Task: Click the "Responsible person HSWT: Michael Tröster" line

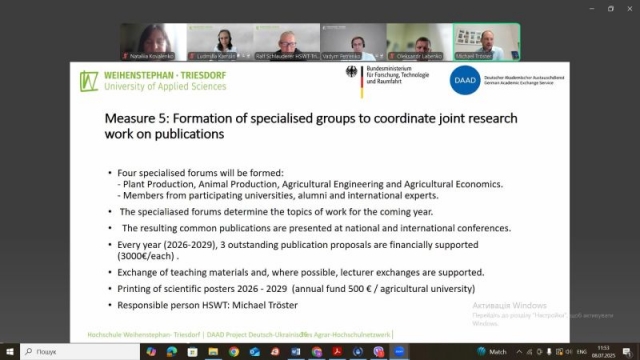Action: click(x=207, y=305)
